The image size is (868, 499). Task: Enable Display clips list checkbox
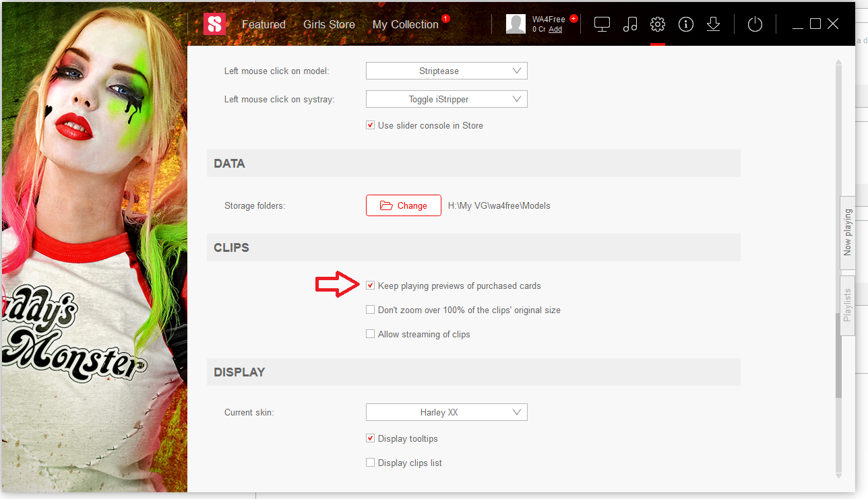370,463
